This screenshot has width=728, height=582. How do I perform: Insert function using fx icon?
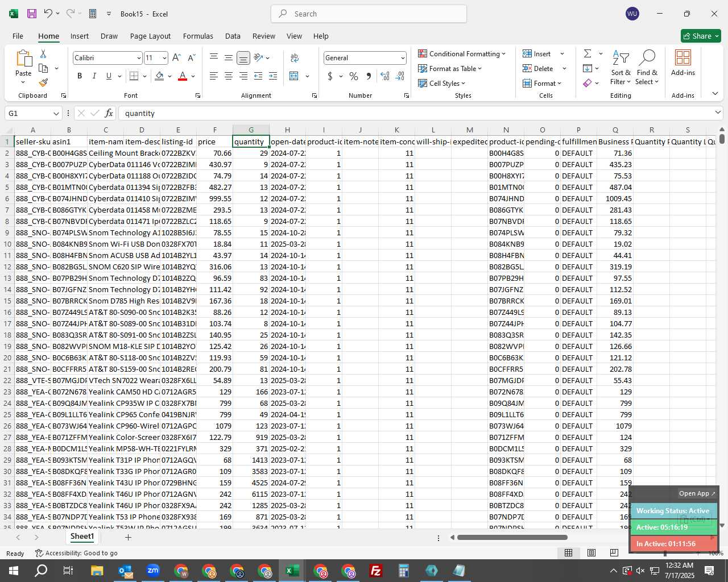(109, 113)
